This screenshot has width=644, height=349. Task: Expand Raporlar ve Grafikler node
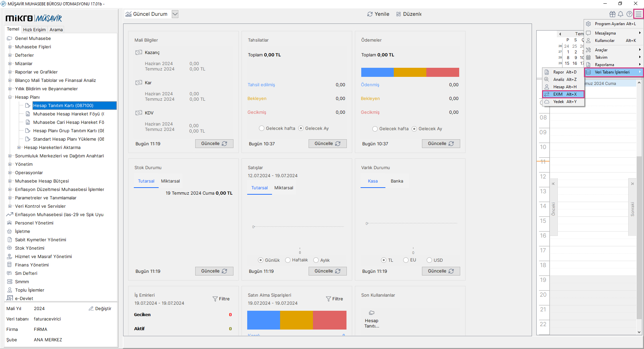point(10,72)
